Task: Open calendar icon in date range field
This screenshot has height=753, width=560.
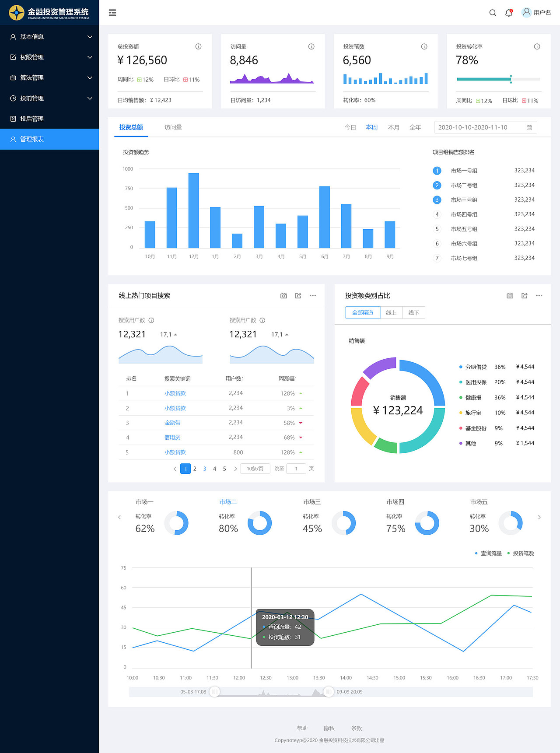Action: point(529,127)
